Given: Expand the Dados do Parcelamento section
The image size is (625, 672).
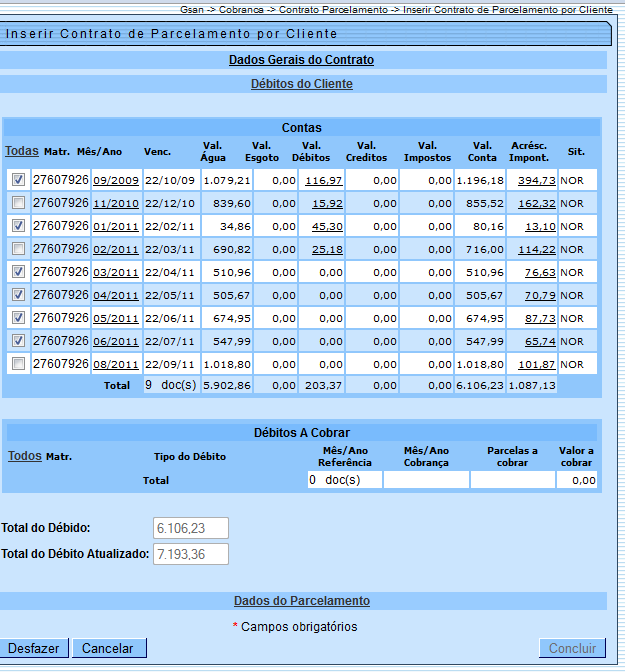Looking at the screenshot, I should (301, 601).
